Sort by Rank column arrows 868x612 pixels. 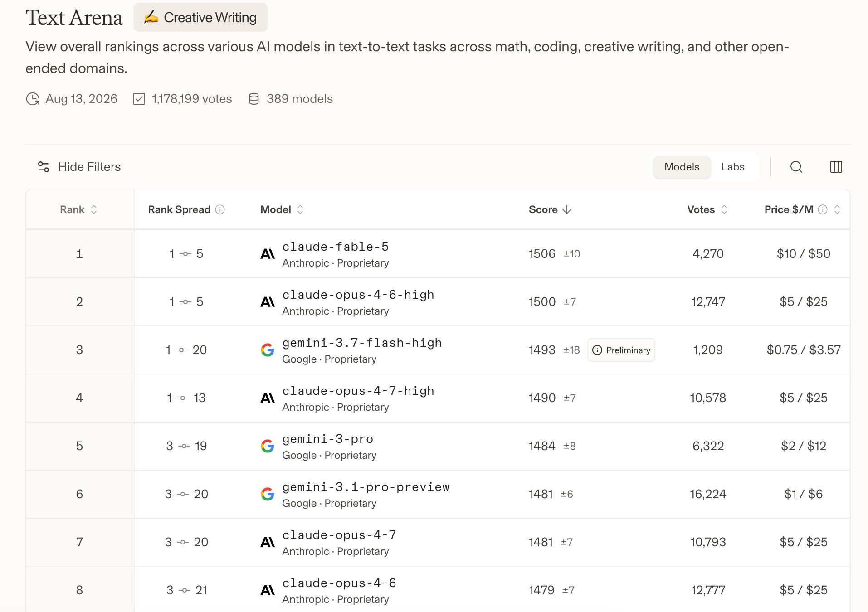click(94, 209)
